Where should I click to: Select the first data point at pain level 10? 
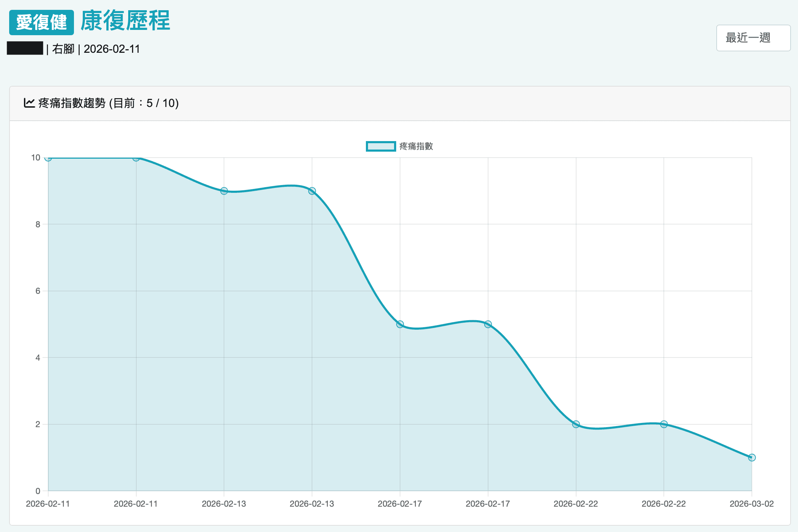[x=47, y=158]
